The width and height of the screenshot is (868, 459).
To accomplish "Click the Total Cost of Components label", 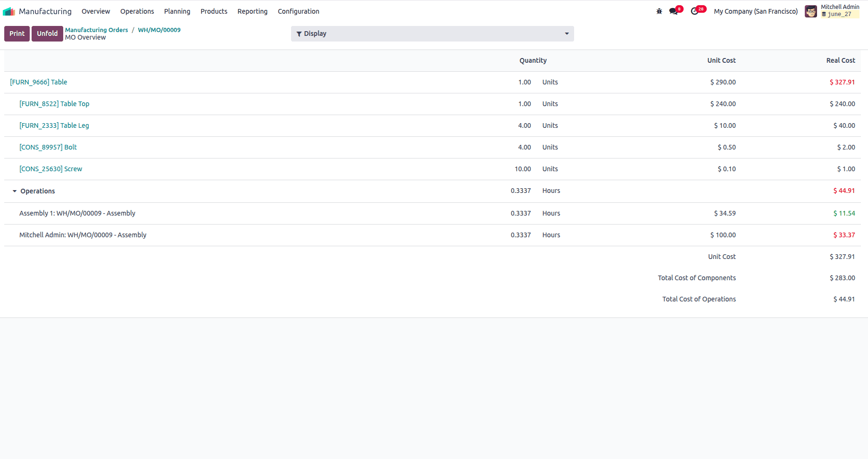I will click(697, 278).
